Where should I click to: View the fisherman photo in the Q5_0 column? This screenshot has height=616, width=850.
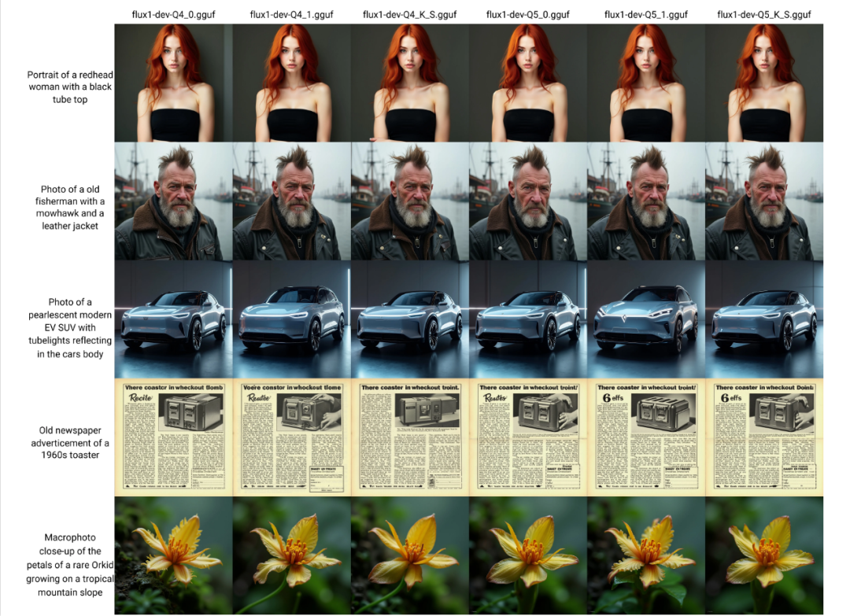tap(528, 201)
